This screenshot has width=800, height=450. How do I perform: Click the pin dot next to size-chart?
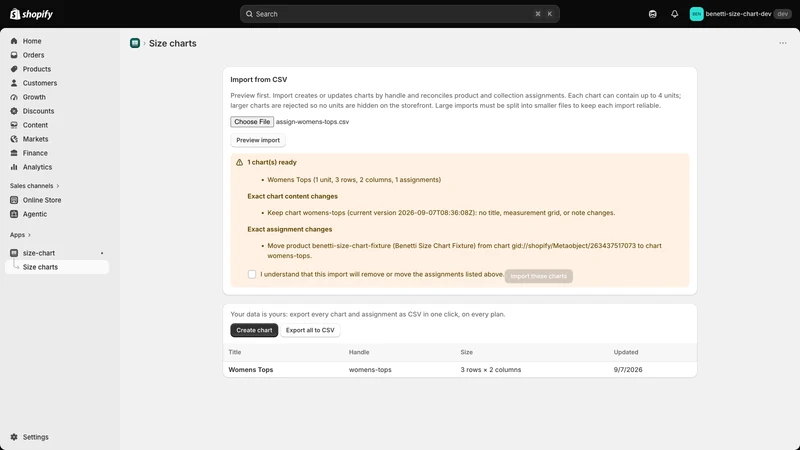pos(102,253)
